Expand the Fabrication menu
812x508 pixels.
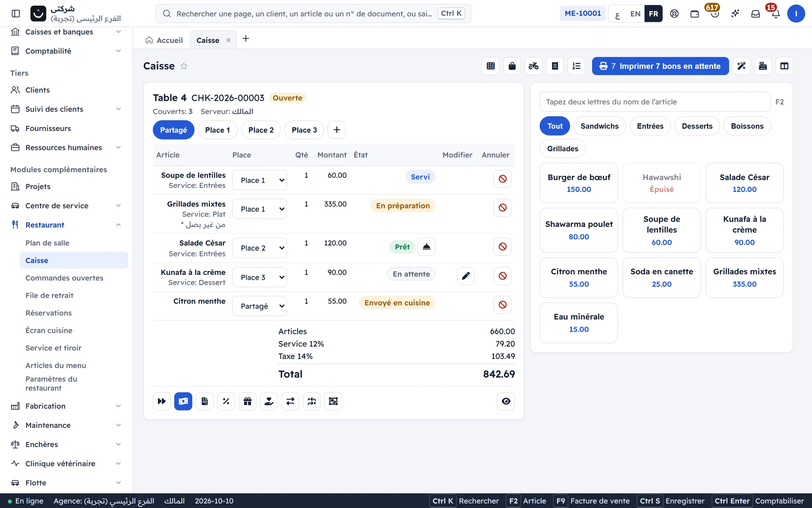pos(66,406)
